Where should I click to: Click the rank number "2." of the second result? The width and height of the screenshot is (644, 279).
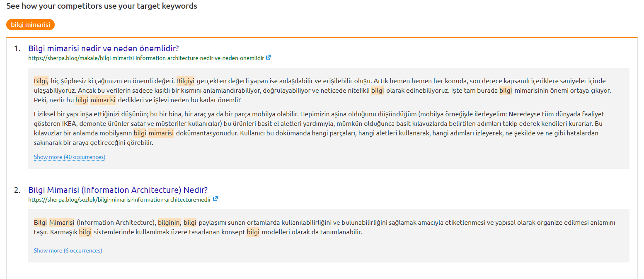click(17, 190)
